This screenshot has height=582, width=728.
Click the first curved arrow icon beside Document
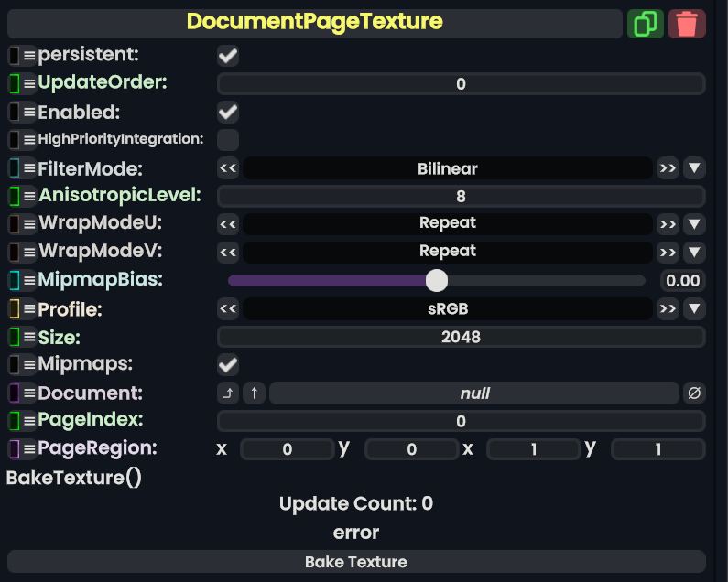[x=228, y=393]
